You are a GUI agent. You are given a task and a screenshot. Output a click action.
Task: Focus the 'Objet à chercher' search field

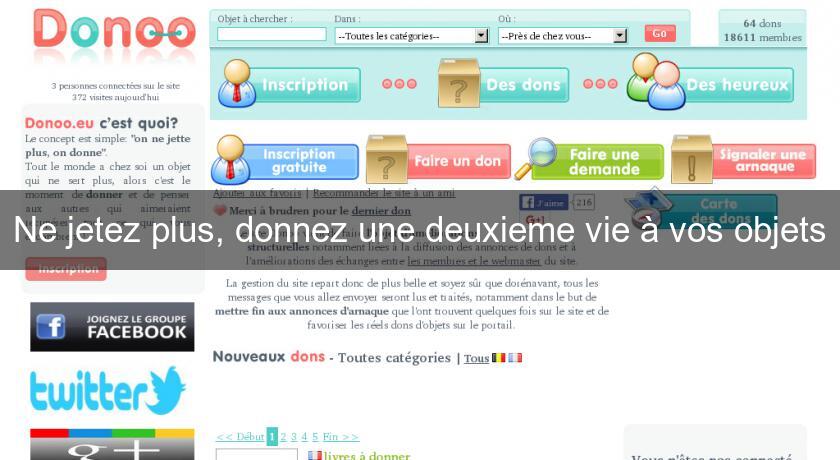click(272, 35)
